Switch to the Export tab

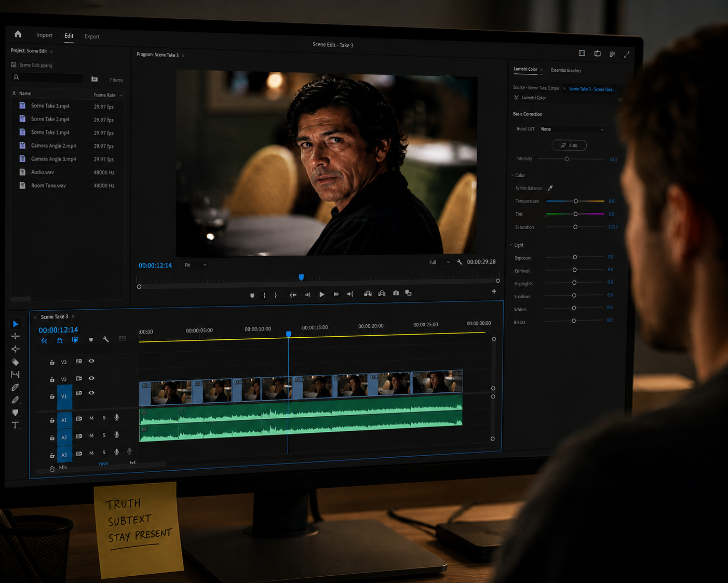point(92,36)
